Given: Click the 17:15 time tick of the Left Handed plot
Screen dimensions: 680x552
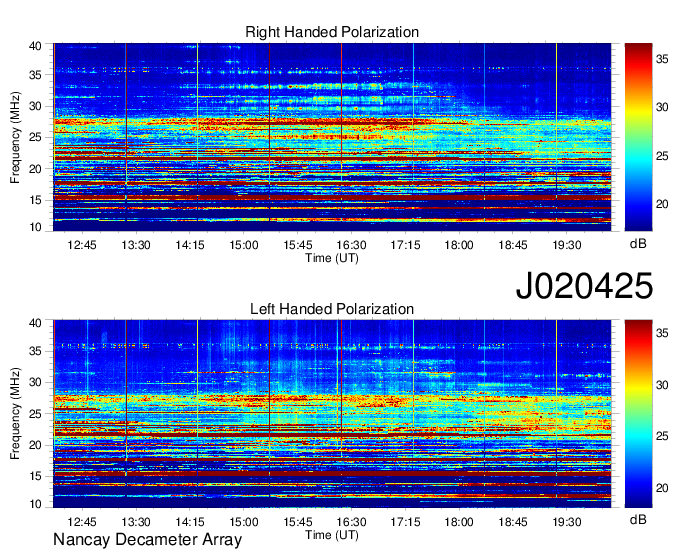Looking at the screenshot, I should click(x=405, y=522).
